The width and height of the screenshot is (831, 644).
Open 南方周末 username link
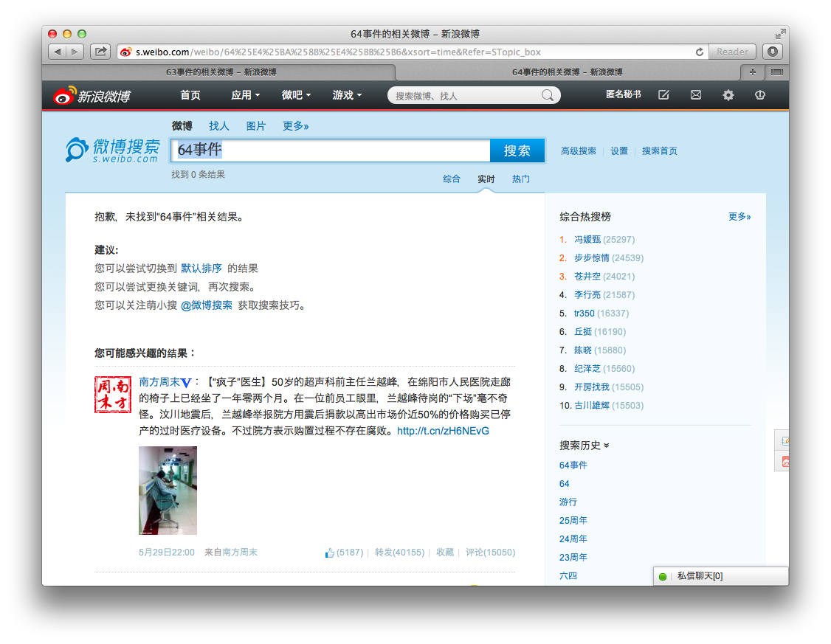point(159,382)
